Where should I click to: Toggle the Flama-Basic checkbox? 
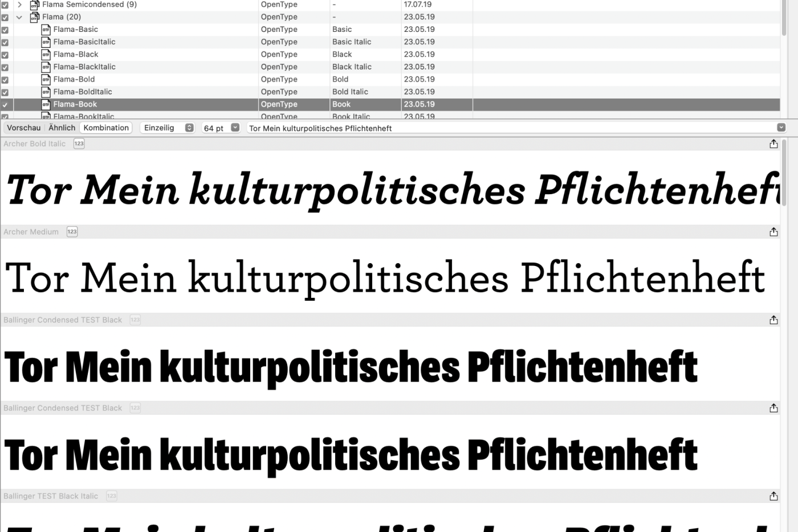[5, 30]
